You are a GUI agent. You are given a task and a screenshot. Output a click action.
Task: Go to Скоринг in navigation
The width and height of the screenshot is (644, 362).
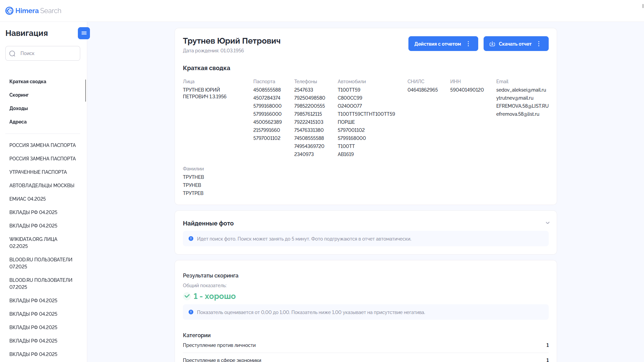(19, 95)
